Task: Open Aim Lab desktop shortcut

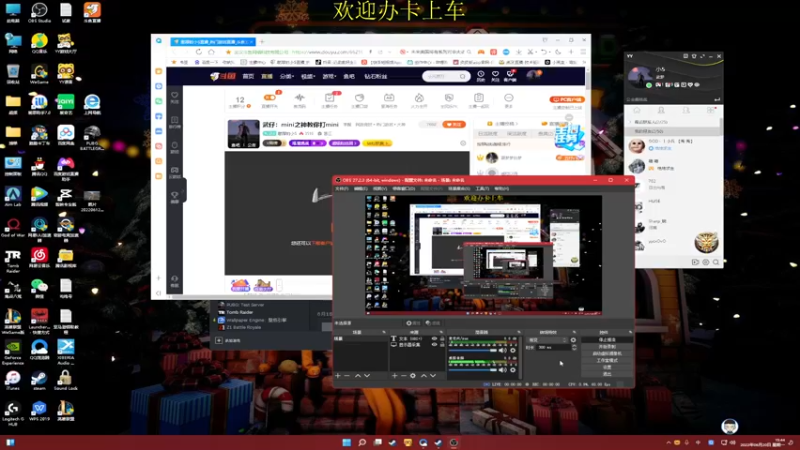Action: pyautogui.click(x=13, y=196)
